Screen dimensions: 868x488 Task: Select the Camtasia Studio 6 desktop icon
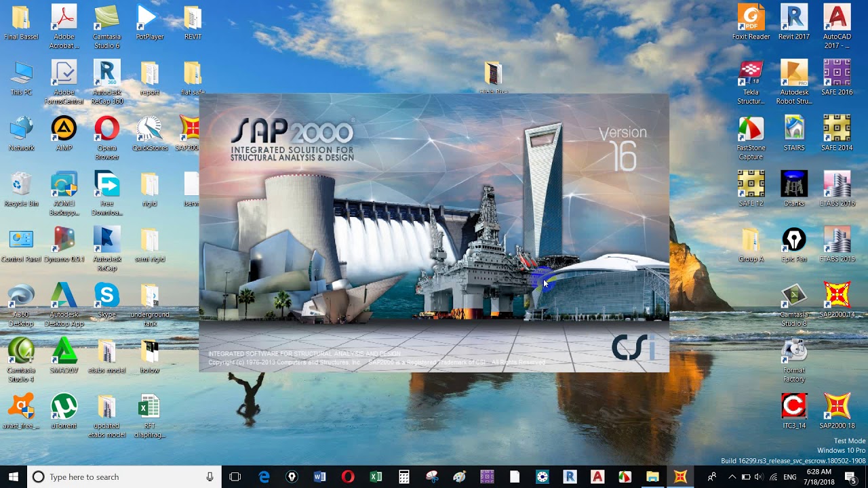(106, 26)
